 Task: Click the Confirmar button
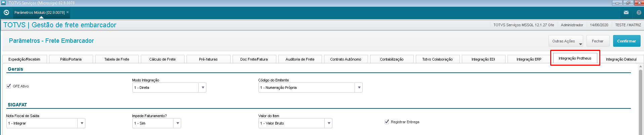(x=627, y=41)
